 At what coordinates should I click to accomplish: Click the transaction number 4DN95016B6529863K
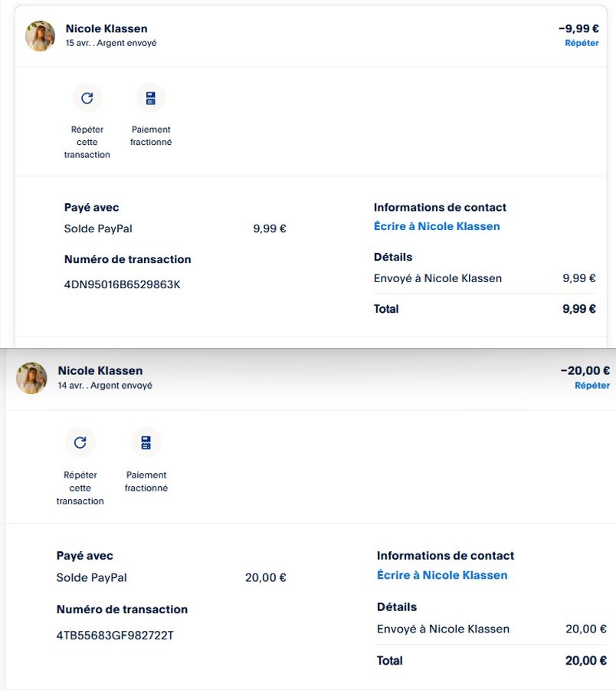pyautogui.click(x=123, y=285)
